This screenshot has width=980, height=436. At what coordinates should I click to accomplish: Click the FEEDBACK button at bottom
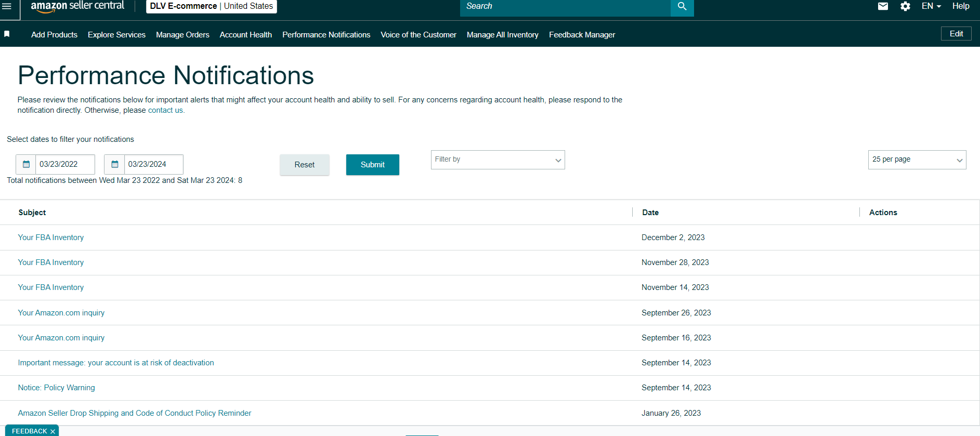click(30, 431)
